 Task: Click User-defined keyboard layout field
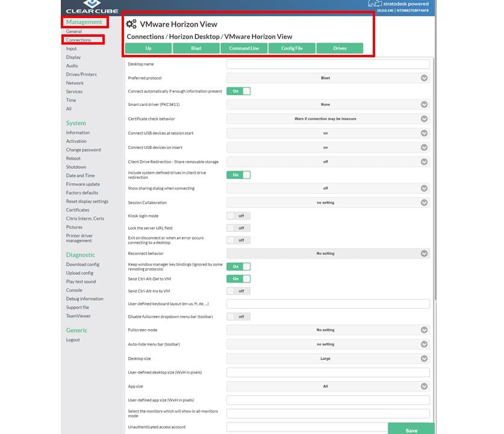pyautogui.click(x=328, y=304)
